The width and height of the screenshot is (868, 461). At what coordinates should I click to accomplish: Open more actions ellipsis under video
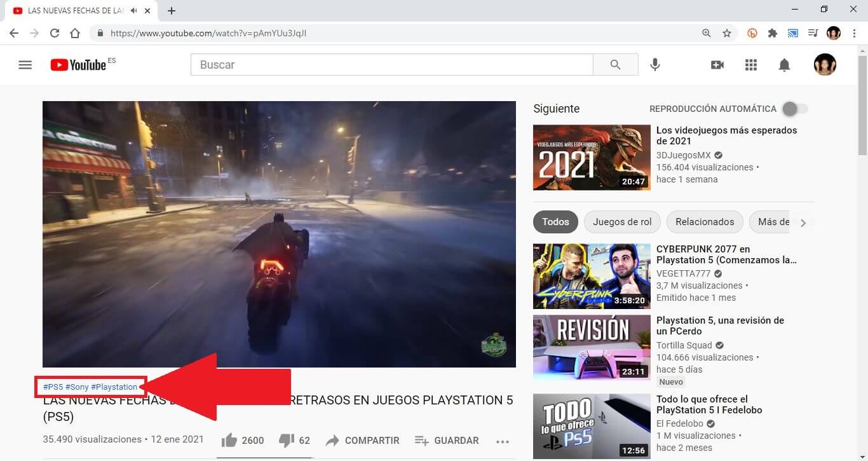pos(503,441)
